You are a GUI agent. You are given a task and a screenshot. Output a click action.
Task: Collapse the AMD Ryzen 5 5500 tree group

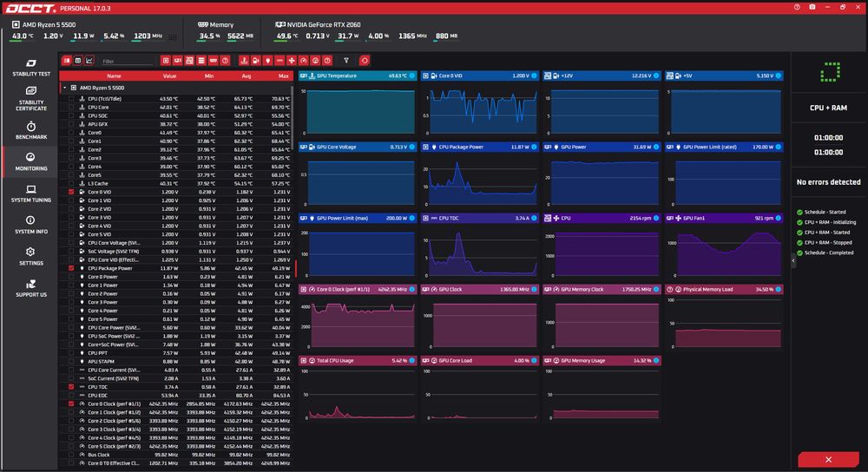65,88
